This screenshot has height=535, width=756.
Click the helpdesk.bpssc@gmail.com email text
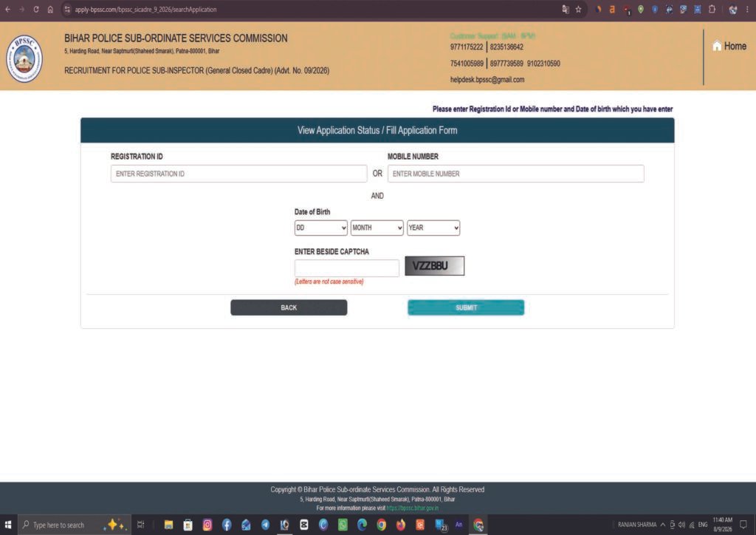487,80
